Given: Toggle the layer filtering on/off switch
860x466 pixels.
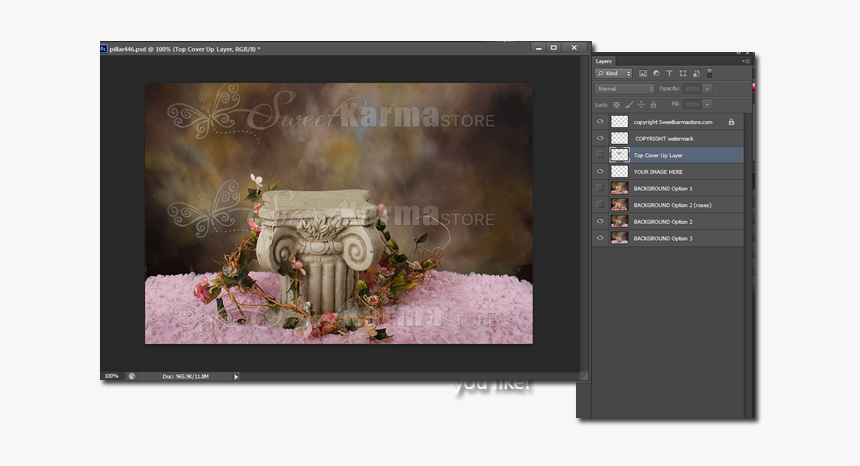Looking at the screenshot, I should [x=709, y=73].
